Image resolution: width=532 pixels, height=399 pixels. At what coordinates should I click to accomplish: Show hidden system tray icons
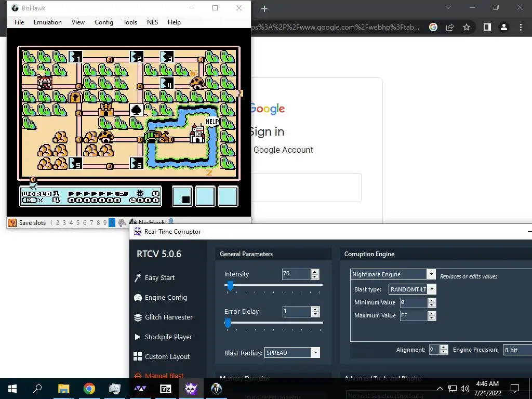pos(440,389)
